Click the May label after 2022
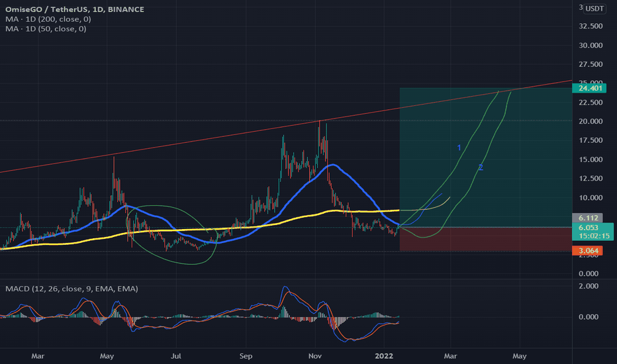The image size is (617, 364). [x=519, y=356]
